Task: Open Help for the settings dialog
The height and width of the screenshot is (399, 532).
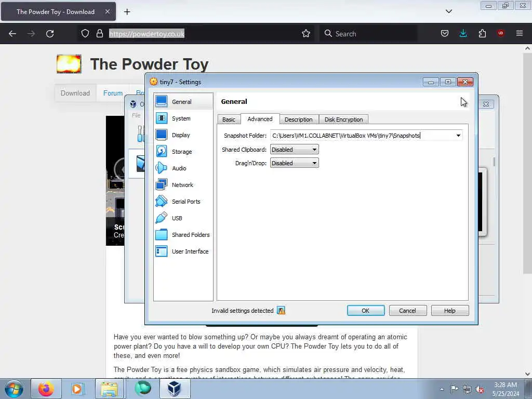Action: pyautogui.click(x=450, y=311)
